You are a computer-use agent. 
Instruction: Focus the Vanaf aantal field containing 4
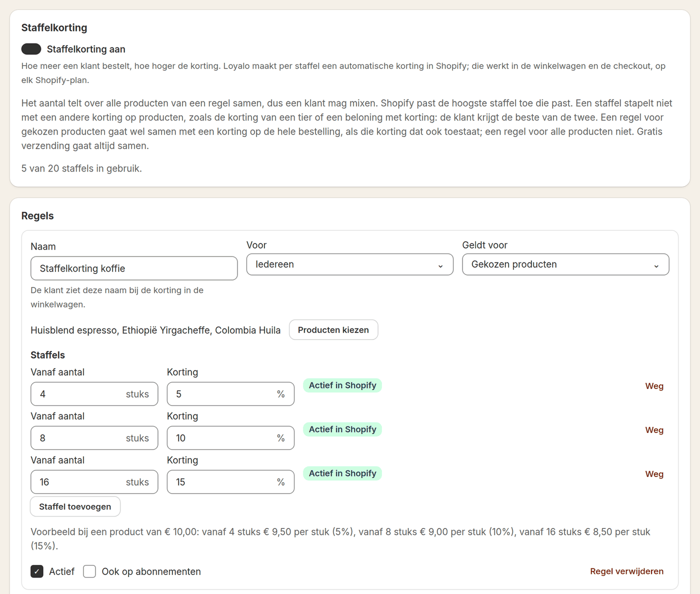click(x=94, y=394)
